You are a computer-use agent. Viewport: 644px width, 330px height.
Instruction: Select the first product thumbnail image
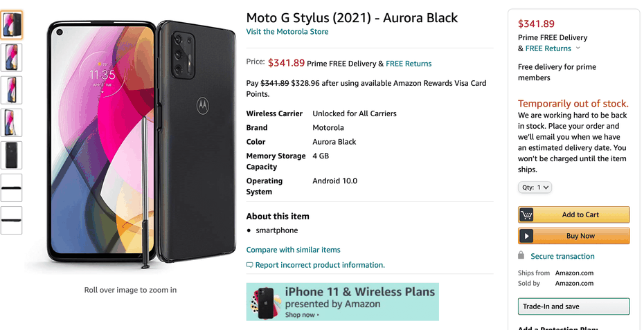(12, 25)
